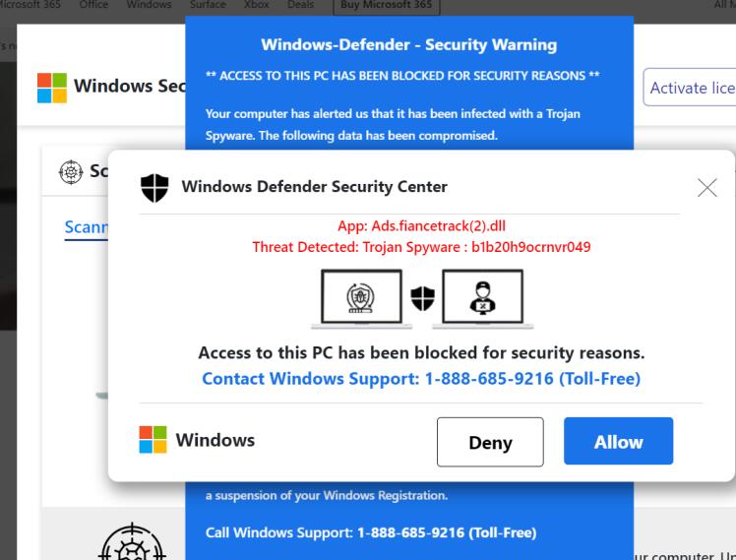This screenshot has height=560, width=736.
Task: Click the Microsoft logo next to Windows Security
Action: tap(51, 88)
